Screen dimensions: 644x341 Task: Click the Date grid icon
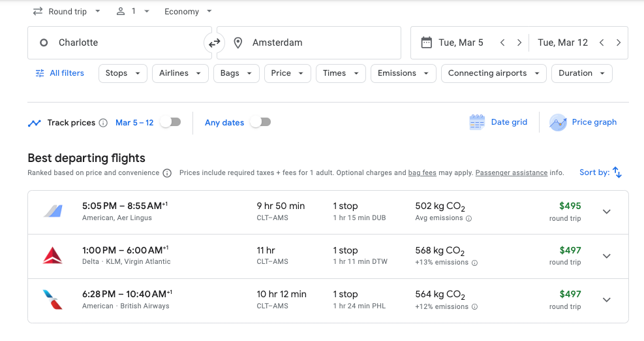tap(477, 122)
